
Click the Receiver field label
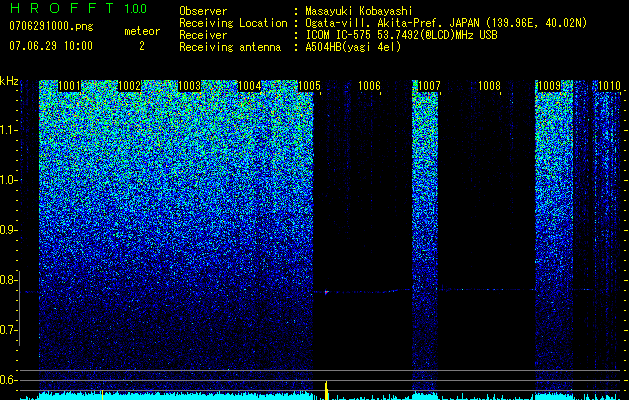203,35
